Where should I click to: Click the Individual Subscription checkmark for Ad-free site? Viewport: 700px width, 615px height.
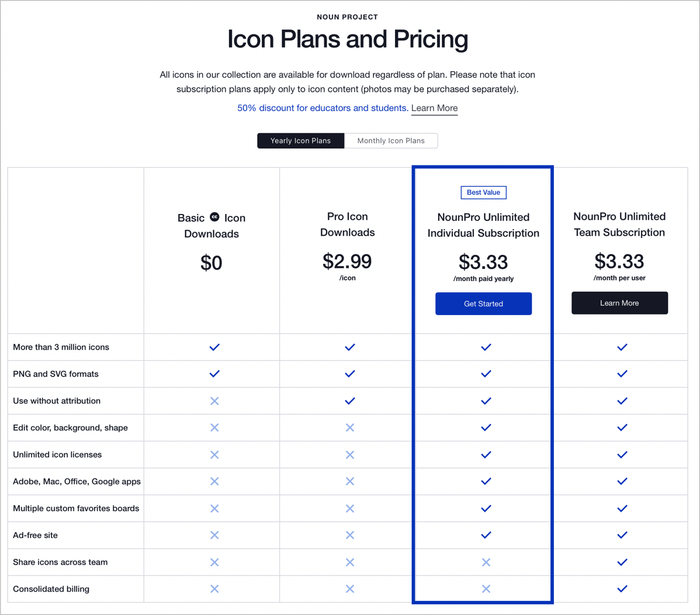pyautogui.click(x=486, y=535)
